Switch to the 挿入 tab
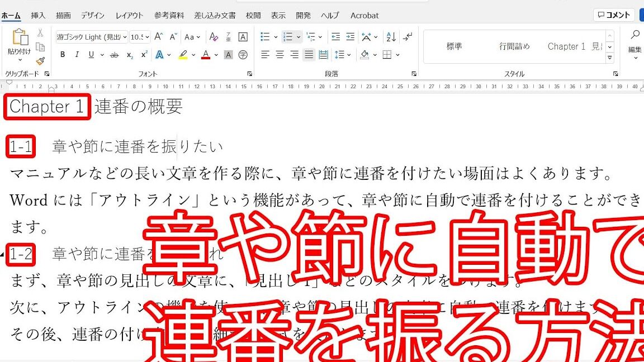 pos(38,16)
